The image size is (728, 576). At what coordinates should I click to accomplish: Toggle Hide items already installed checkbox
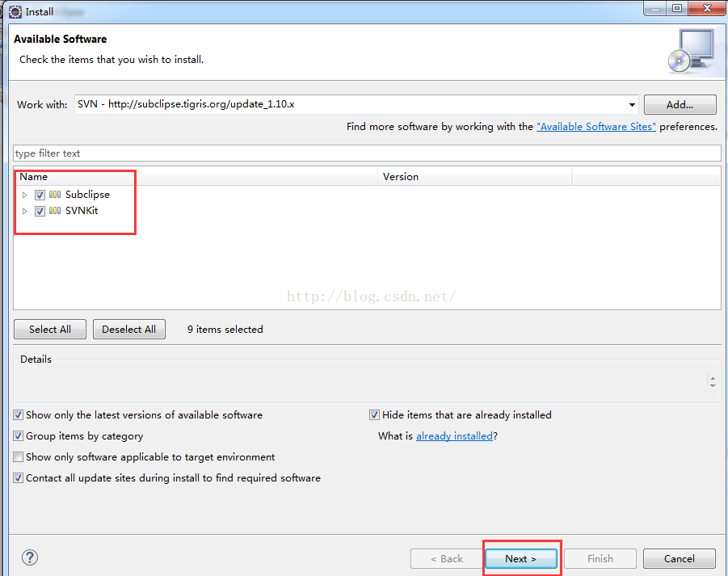click(374, 415)
